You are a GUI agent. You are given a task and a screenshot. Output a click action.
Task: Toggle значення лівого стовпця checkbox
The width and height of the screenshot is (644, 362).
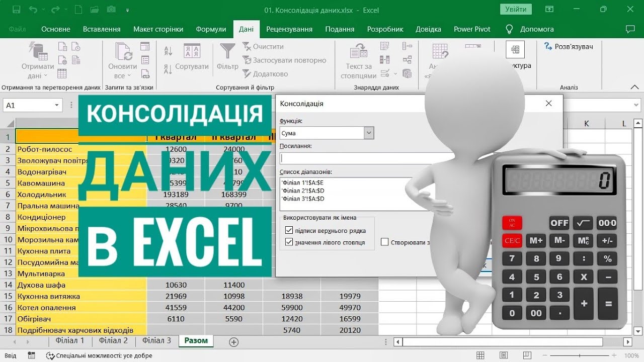(289, 242)
